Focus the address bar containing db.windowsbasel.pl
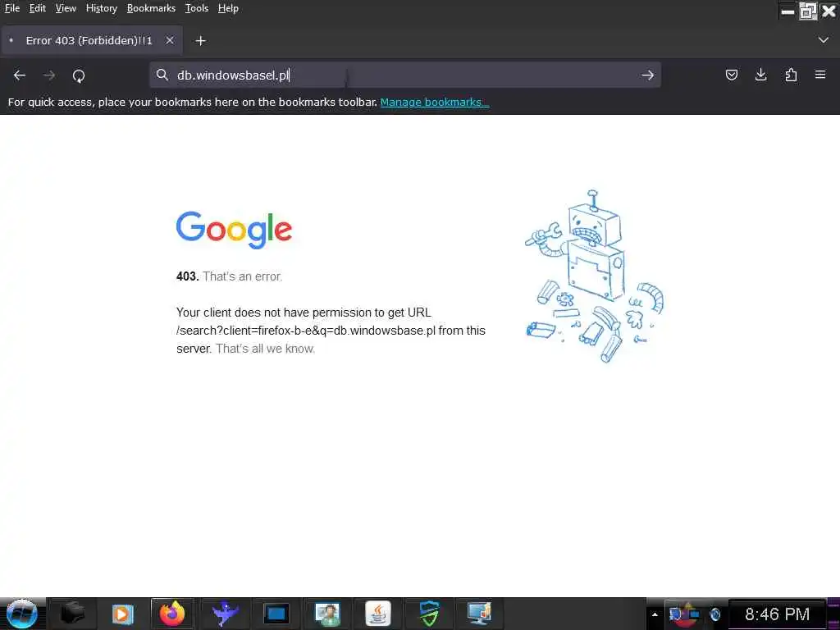Screen dimensions: 840x630 click(x=405, y=75)
